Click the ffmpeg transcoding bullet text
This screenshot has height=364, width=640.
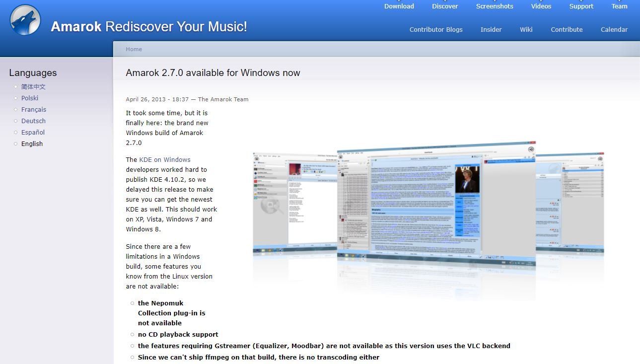click(259, 357)
